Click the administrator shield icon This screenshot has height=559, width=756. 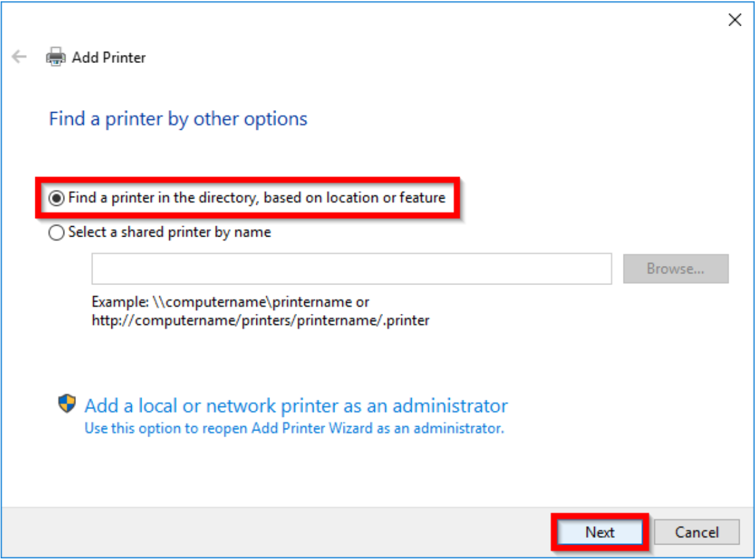click(x=67, y=404)
